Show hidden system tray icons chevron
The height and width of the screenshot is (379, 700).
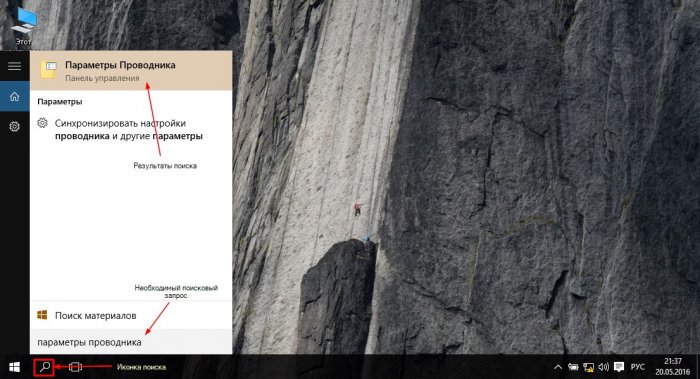pos(558,367)
